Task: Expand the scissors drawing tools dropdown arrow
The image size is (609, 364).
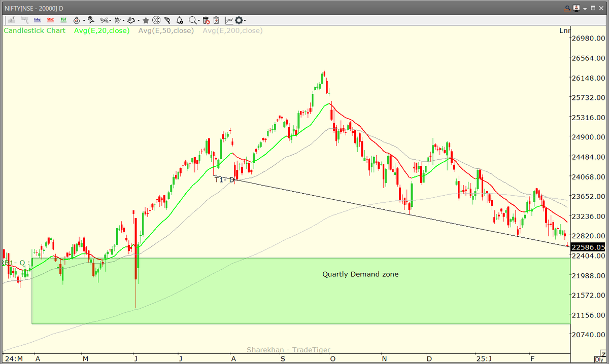Action: (111, 21)
